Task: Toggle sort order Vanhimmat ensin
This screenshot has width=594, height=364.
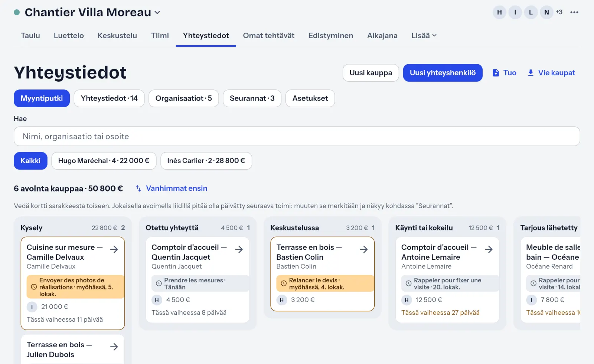Action: 171,188
